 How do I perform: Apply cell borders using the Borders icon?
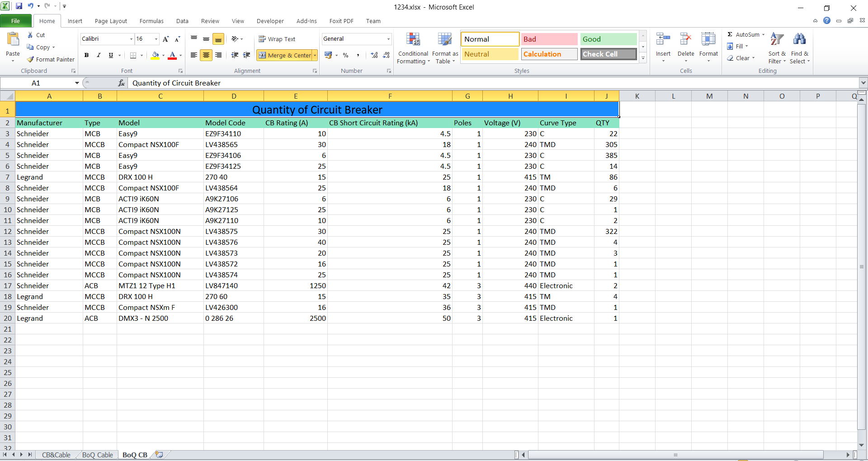pos(133,55)
